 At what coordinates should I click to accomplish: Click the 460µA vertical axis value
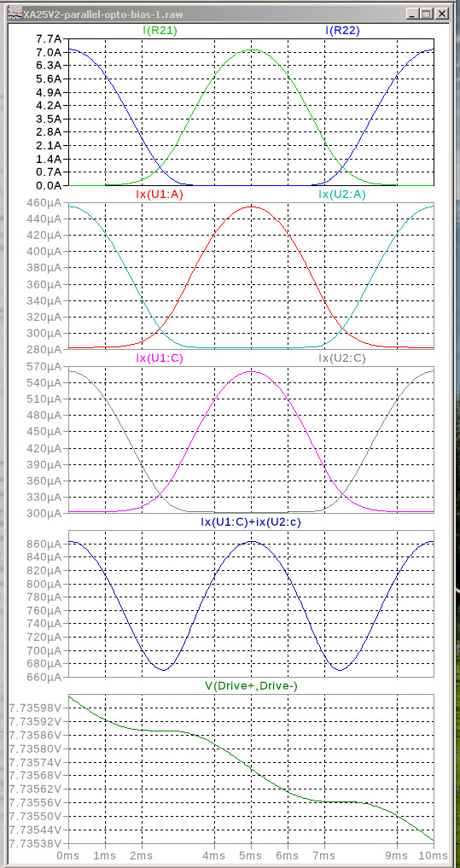[44, 202]
